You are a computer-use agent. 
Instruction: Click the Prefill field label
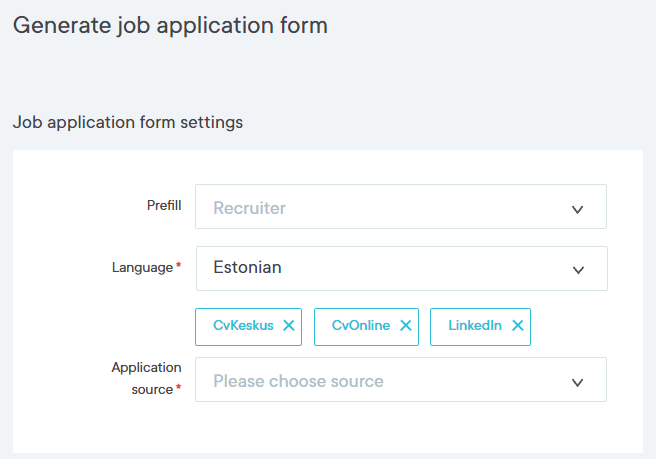coord(164,205)
